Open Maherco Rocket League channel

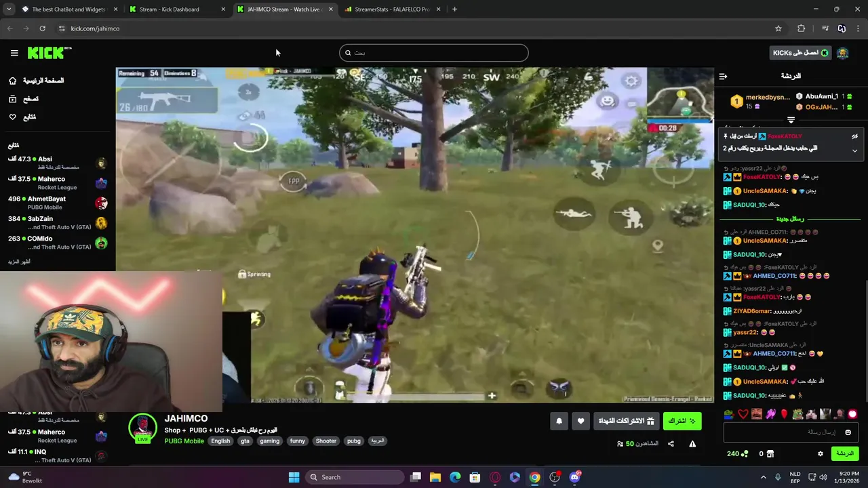[x=58, y=183]
